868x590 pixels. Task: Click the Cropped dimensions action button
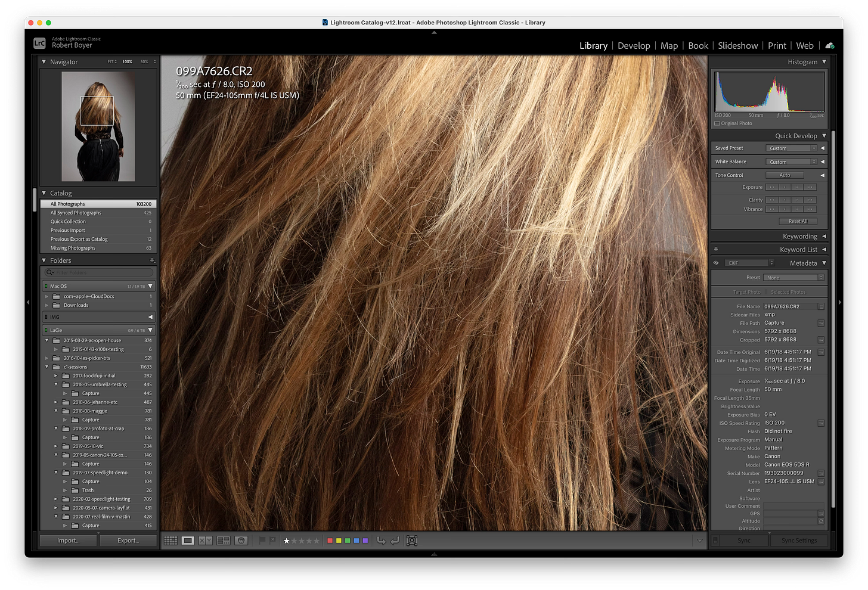(x=821, y=340)
